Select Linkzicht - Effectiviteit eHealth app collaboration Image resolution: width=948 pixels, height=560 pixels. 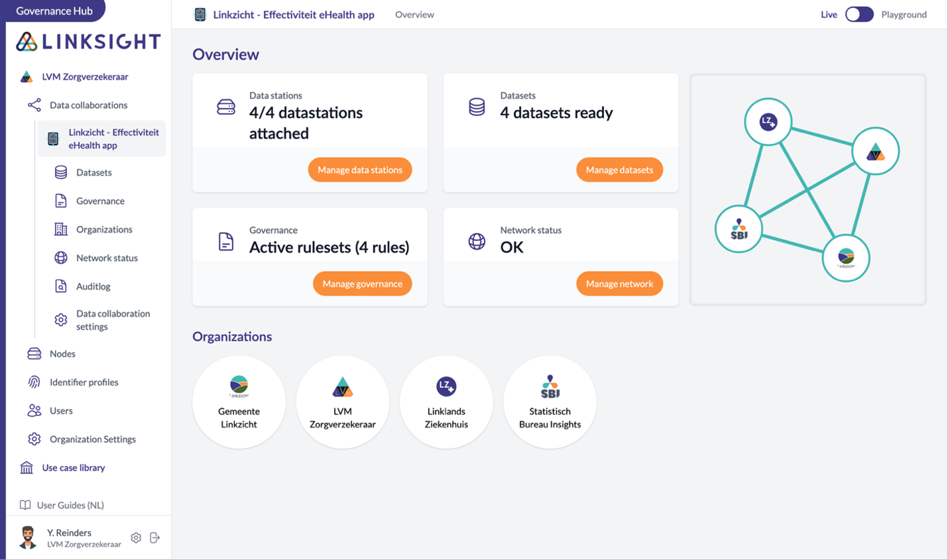[113, 139]
